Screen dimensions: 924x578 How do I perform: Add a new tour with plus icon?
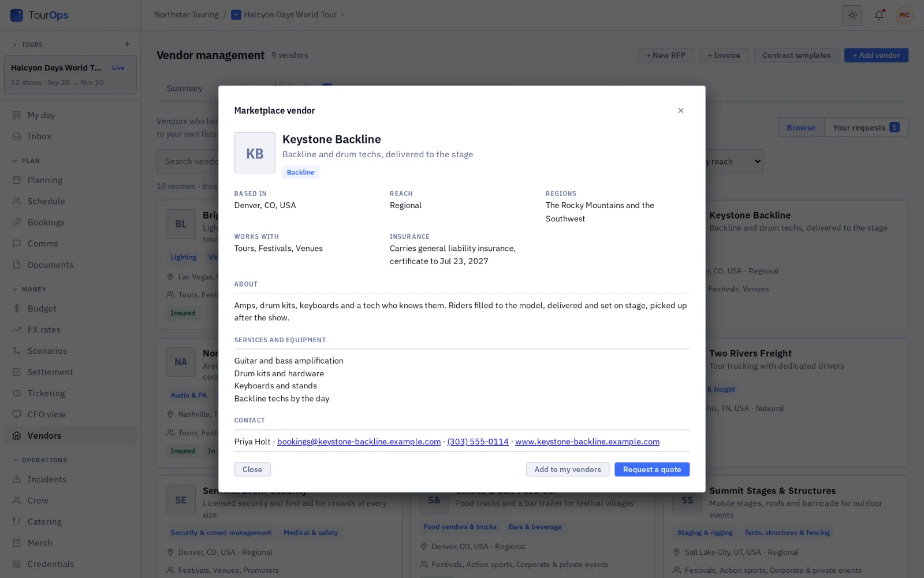127,45
